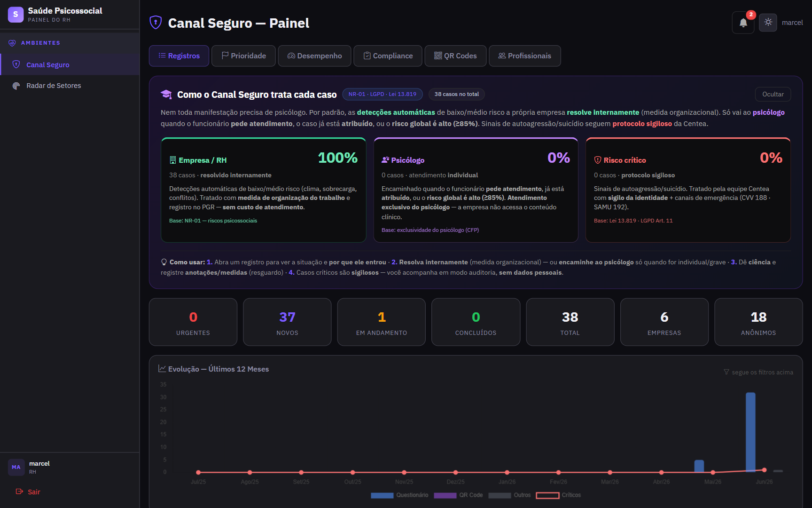The image size is (812, 508).
Task: Click the PAINEL DO RH subtitle
Action: pyautogui.click(x=49, y=20)
